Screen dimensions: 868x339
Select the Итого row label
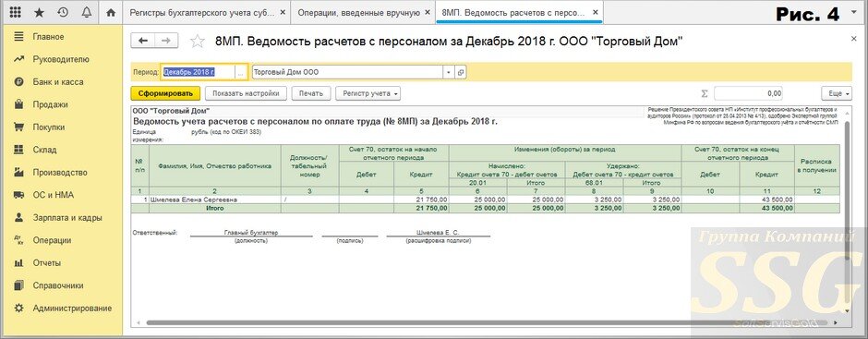[x=215, y=208]
